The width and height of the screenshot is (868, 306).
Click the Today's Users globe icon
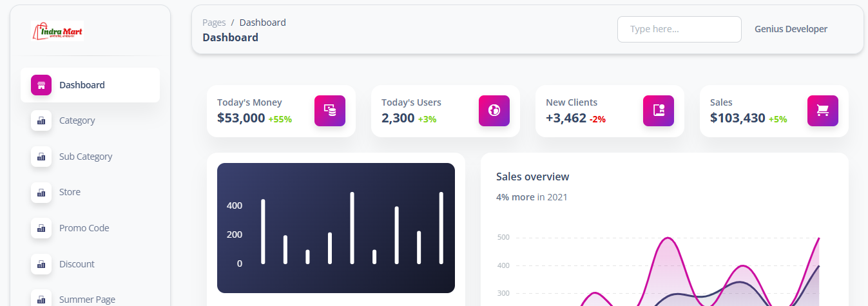click(494, 111)
